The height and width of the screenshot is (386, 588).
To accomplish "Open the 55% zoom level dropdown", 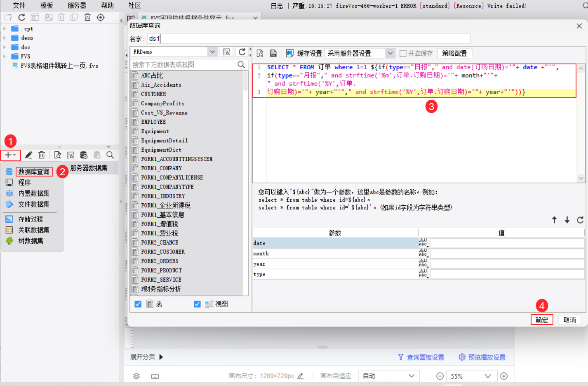I will (x=471, y=376).
